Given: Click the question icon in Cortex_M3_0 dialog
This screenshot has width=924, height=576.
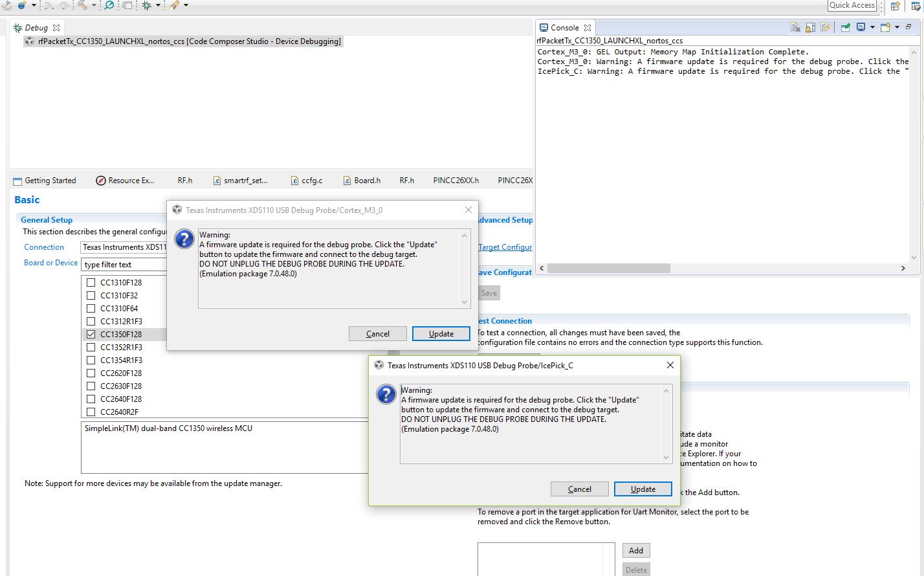Looking at the screenshot, I should click(184, 239).
